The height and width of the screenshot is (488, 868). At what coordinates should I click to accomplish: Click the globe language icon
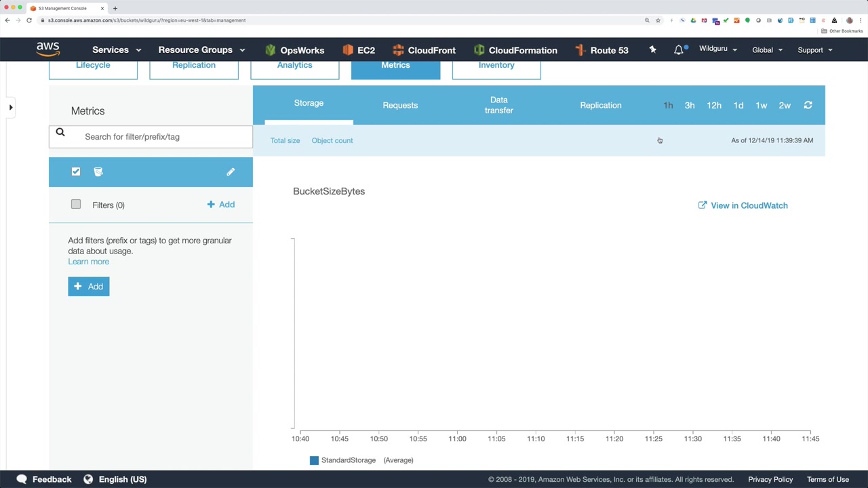(88, 479)
